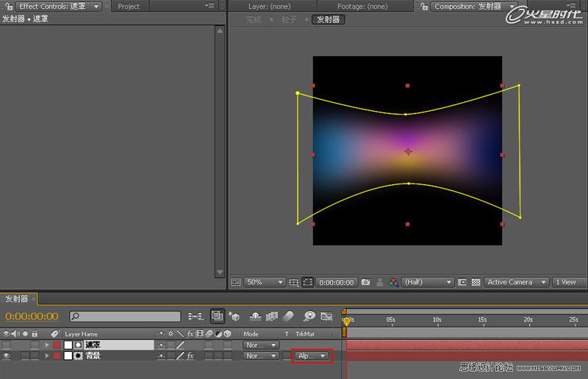Expand the 背景 layer properties triangle
Viewport: 588px width, 379px height.
click(47, 355)
